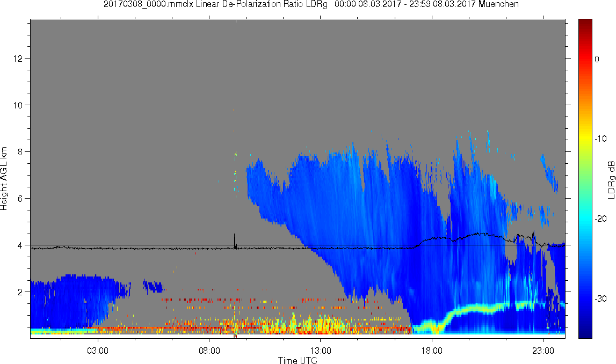Click the 'Height AGL km' axis title

[x=4, y=179]
